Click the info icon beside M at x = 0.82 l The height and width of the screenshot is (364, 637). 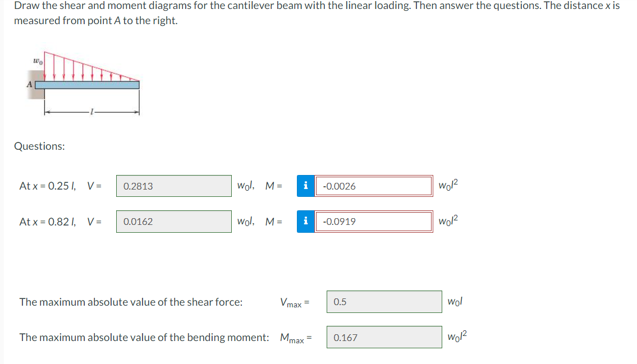coord(306,221)
